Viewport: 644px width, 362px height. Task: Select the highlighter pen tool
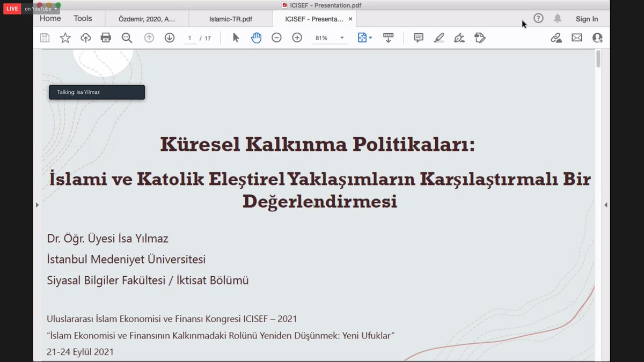439,38
